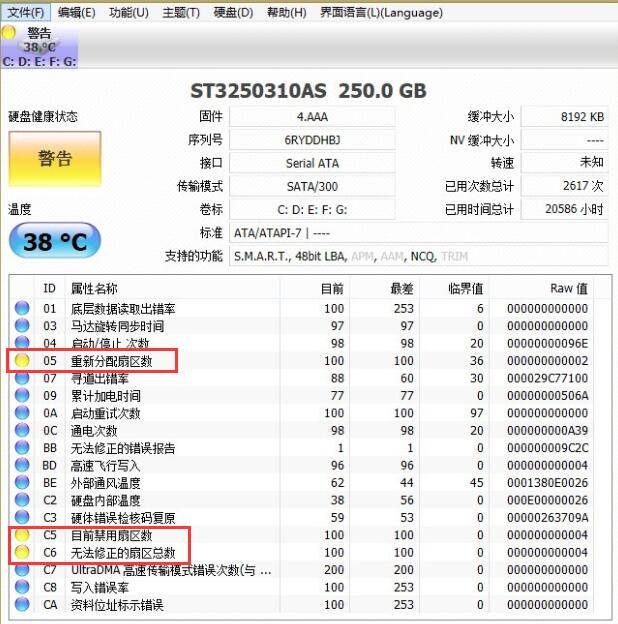Click the yellow status icon for 重新分配扇区数
The image size is (618, 624).
click(22, 360)
